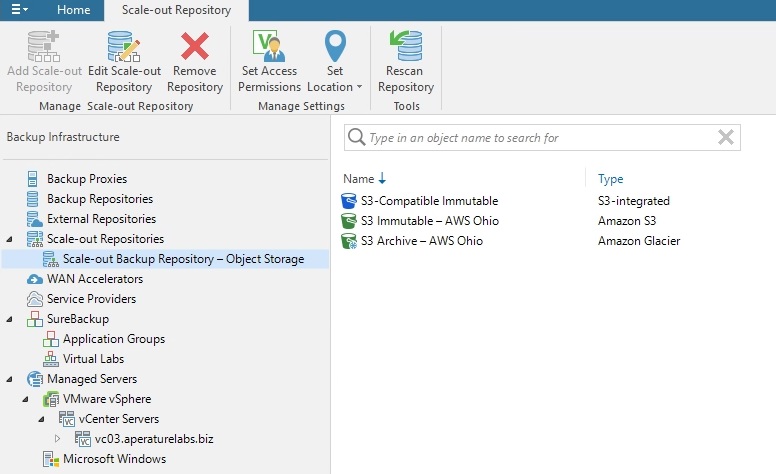
Task: Collapse the SureBackup tree node
Action: [9, 319]
